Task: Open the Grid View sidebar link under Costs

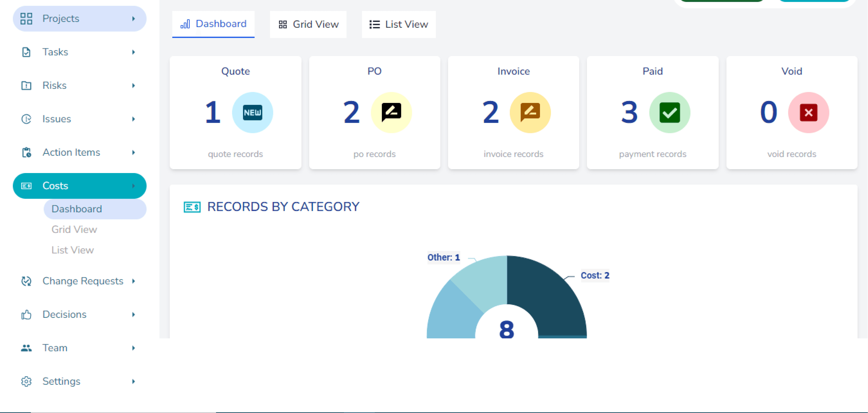Action: 74,229
